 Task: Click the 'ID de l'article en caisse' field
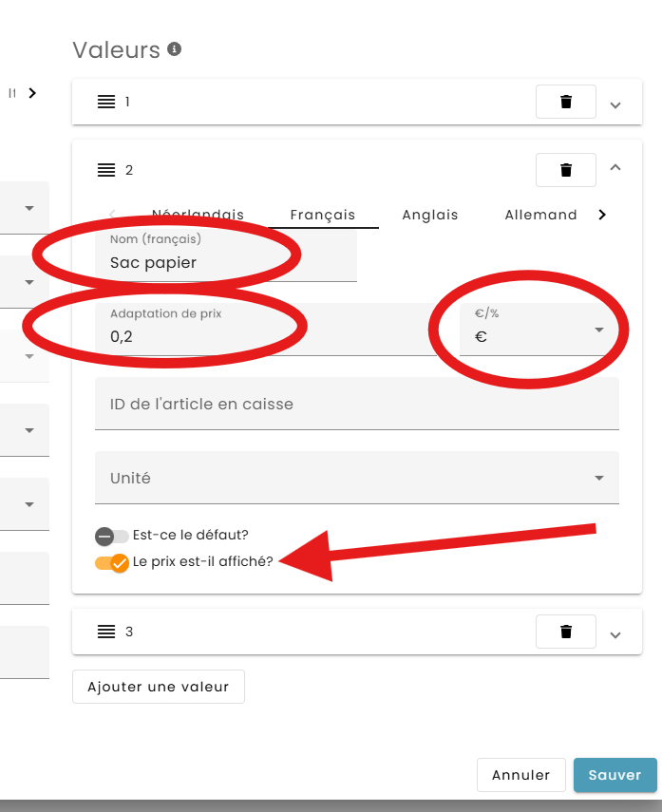click(357, 404)
